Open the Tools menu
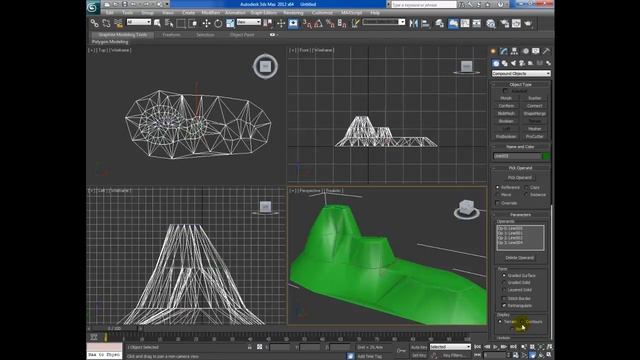 [127, 13]
